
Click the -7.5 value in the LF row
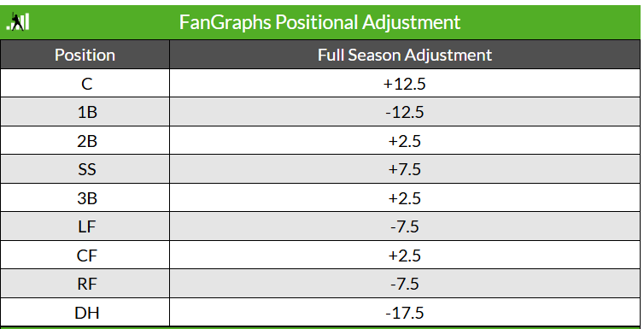pos(405,226)
